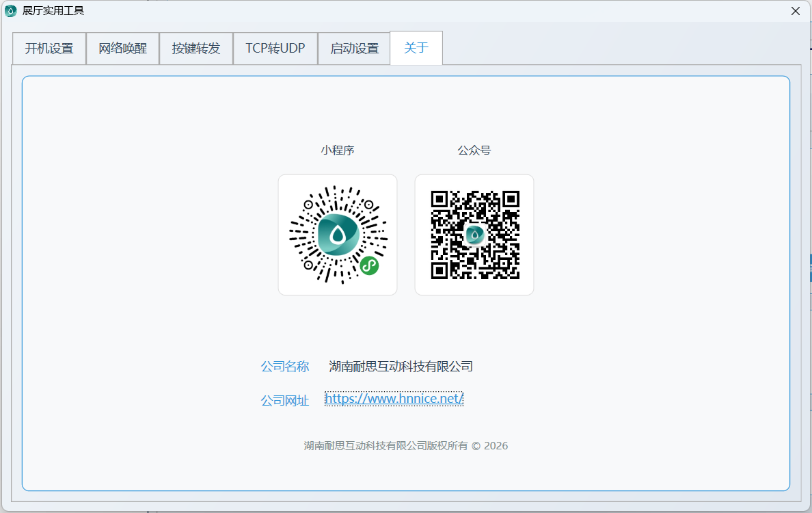This screenshot has width=812, height=513.
Task: Click the 小程序 caption above the code
Action: (x=338, y=150)
